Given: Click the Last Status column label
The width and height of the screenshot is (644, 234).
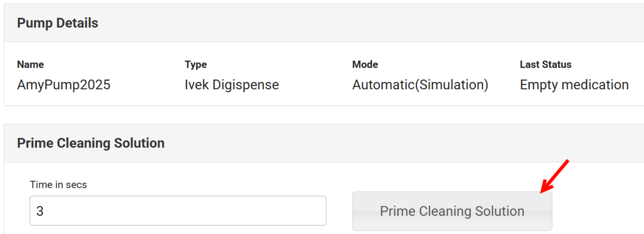Looking at the screenshot, I should tap(546, 64).
